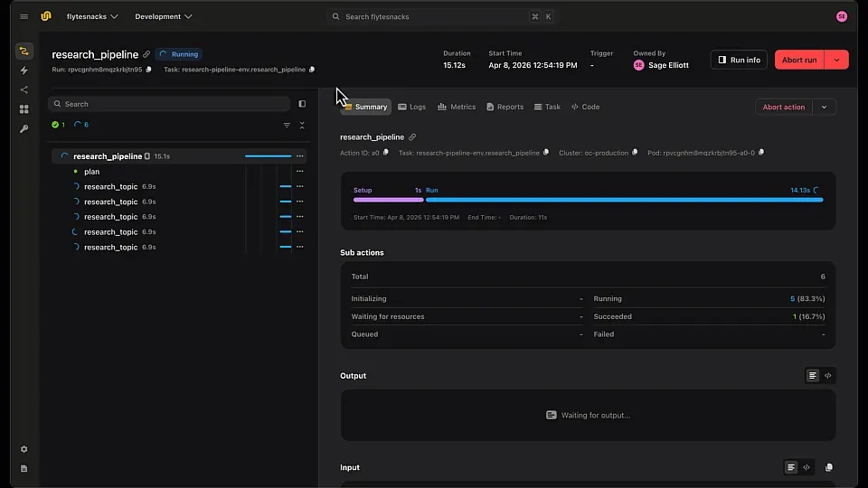
Task: Collapse all actions in the tree
Action: tap(302, 126)
